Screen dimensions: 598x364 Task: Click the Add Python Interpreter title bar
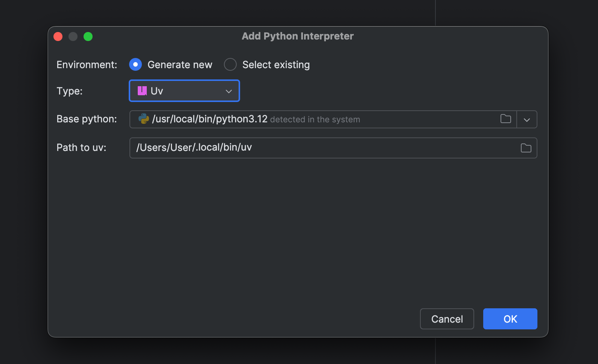297,36
